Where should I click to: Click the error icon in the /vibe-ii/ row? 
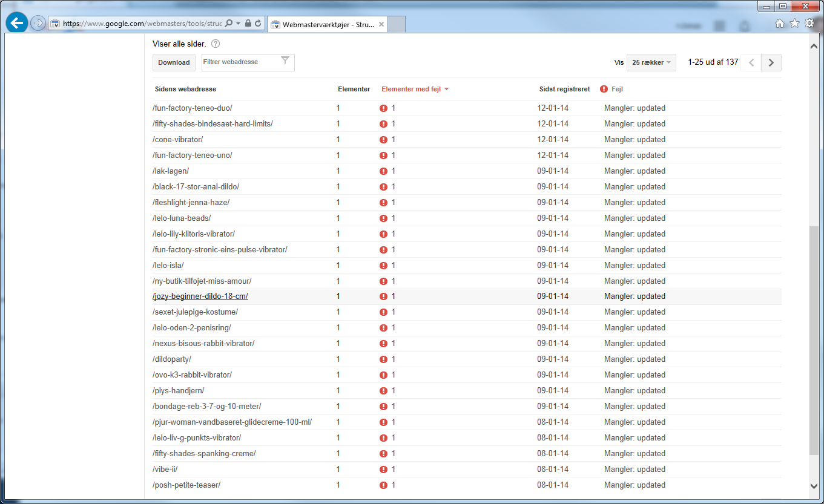click(383, 470)
